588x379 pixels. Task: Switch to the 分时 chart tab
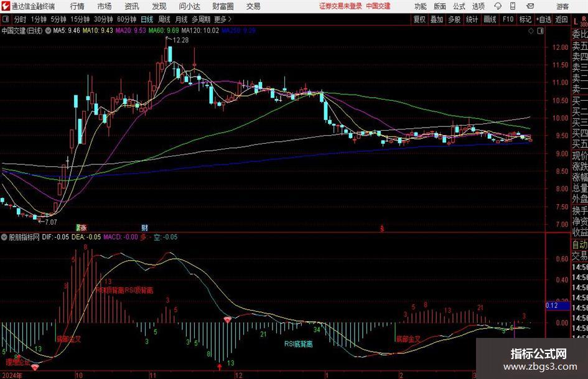point(20,19)
